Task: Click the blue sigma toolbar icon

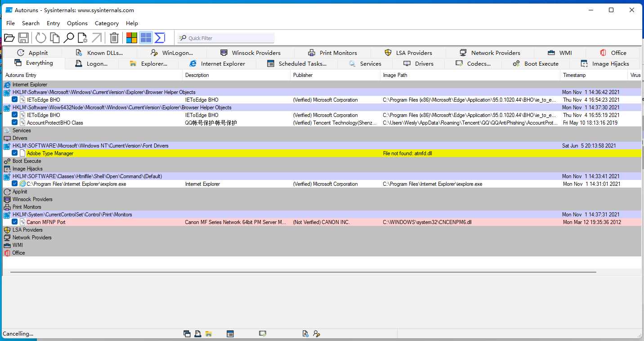Action: pyautogui.click(x=160, y=38)
